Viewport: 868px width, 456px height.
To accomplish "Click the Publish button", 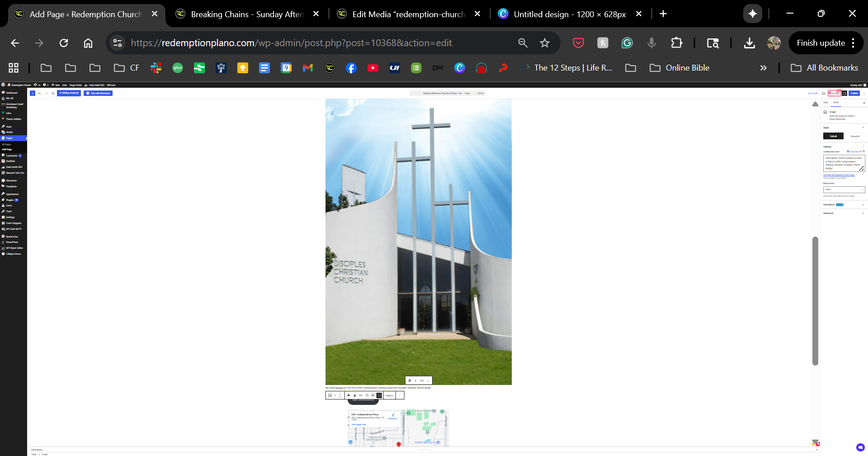I will [x=854, y=93].
